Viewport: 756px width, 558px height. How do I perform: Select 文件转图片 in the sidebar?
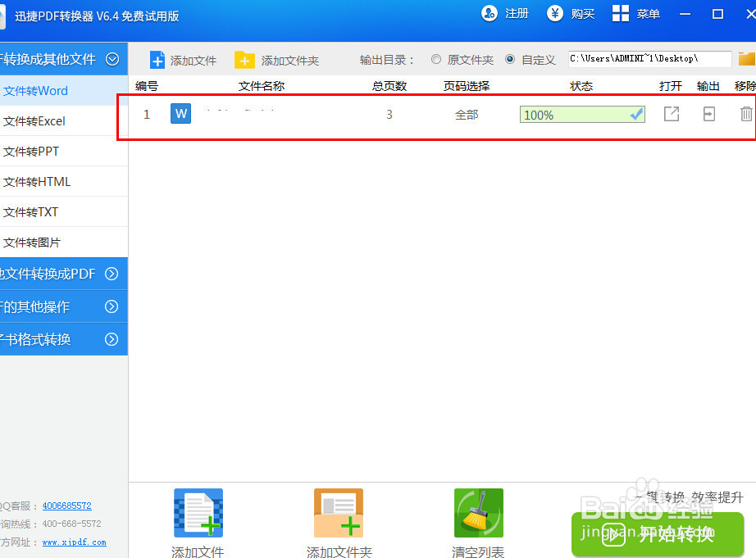click(x=64, y=243)
